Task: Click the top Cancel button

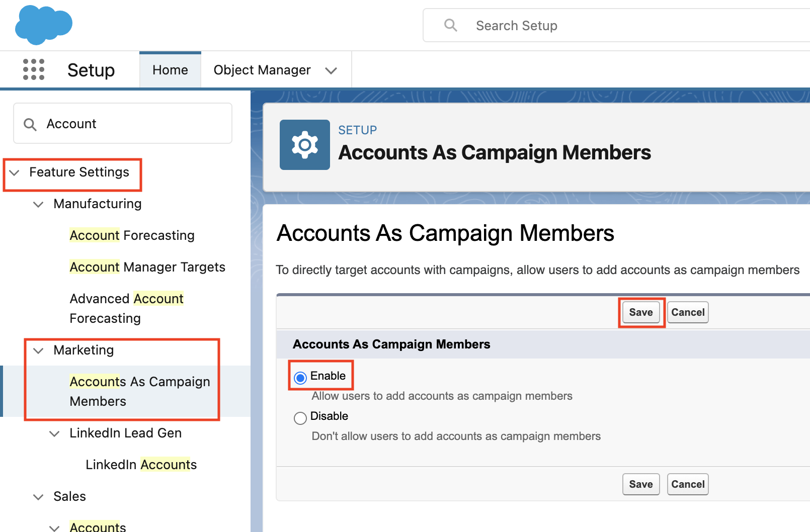Action: 688,312
